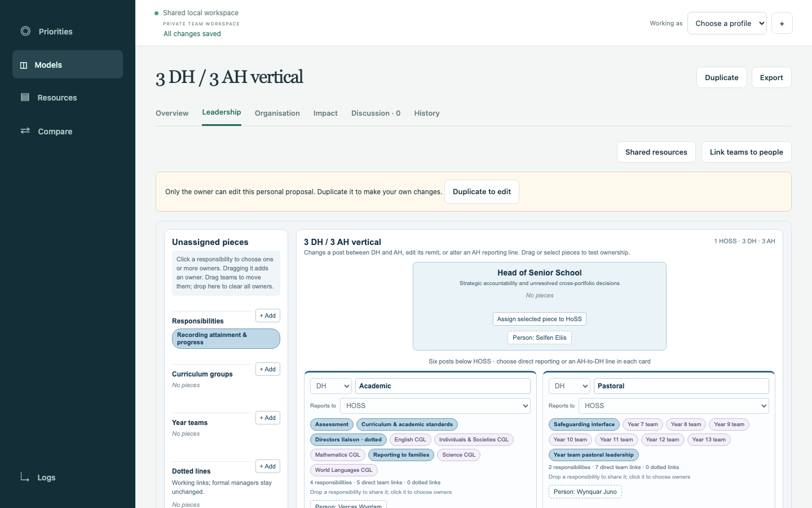Viewport: 812px width, 508px height.
Task: Add a new Dotted lines piece
Action: pos(268,466)
